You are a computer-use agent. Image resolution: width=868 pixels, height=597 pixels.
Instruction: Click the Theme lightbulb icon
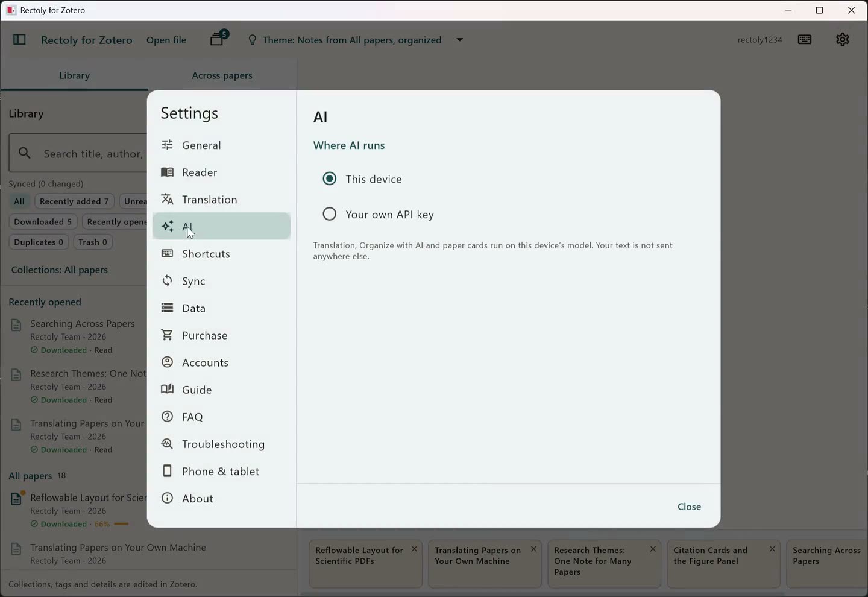[253, 40]
